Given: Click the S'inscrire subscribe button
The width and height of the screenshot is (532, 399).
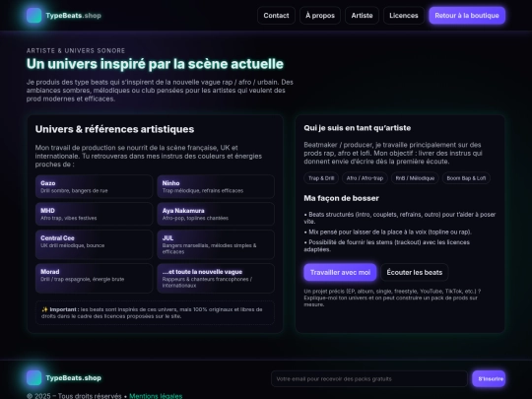Looking at the screenshot, I should 489,378.
